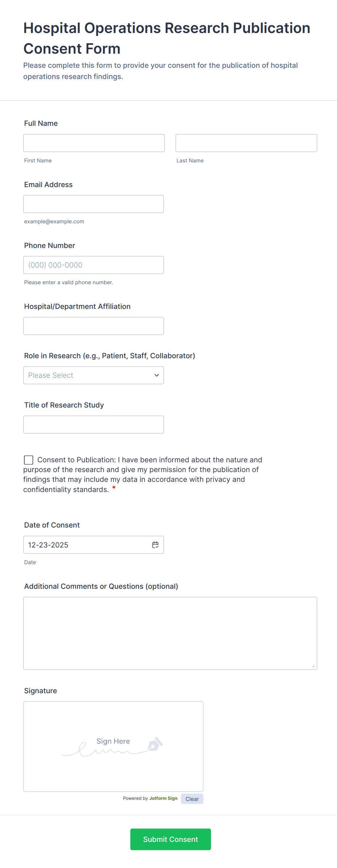Focus the First Name input field
Viewport: 337px width, 868px height.
(94, 143)
